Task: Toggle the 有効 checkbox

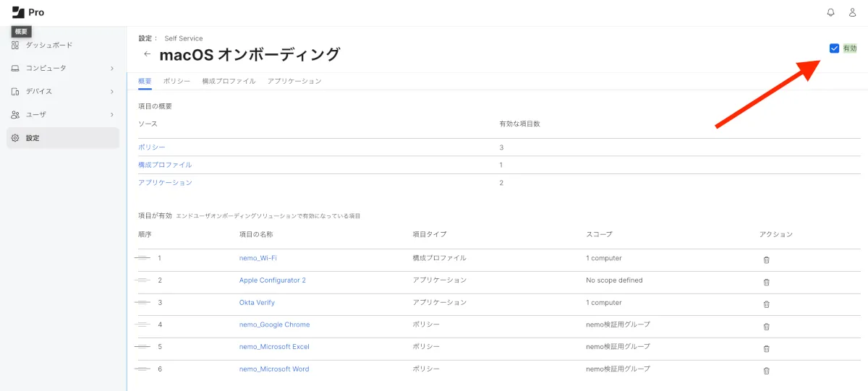Action: [834, 48]
